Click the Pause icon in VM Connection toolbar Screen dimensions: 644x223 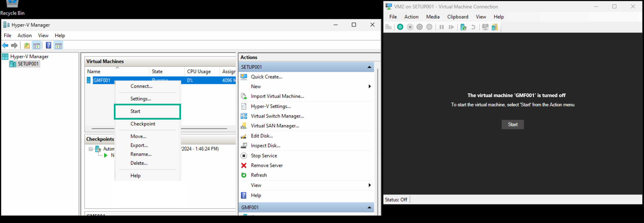click(x=441, y=27)
